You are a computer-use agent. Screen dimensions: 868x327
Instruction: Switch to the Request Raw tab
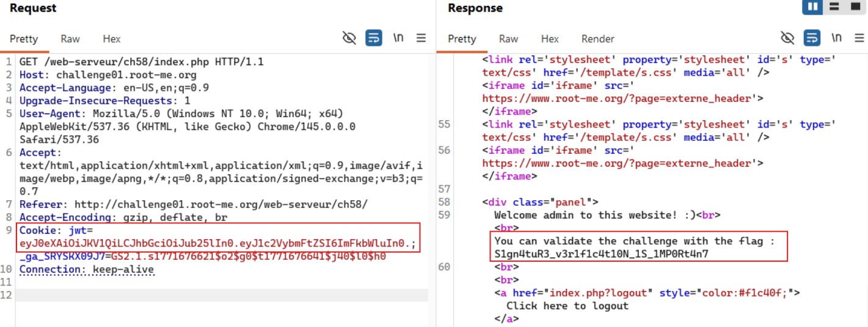pyautogui.click(x=70, y=38)
